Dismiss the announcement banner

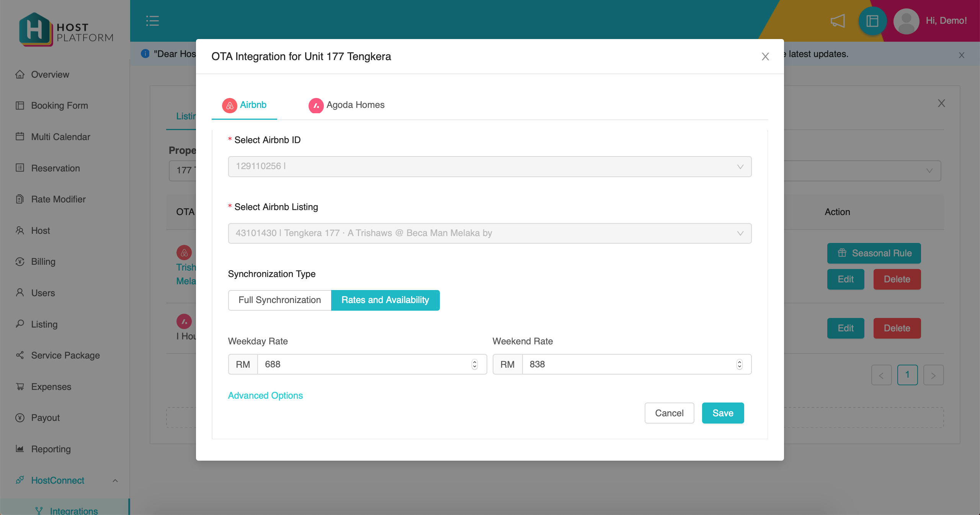click(x=962, y=55)
